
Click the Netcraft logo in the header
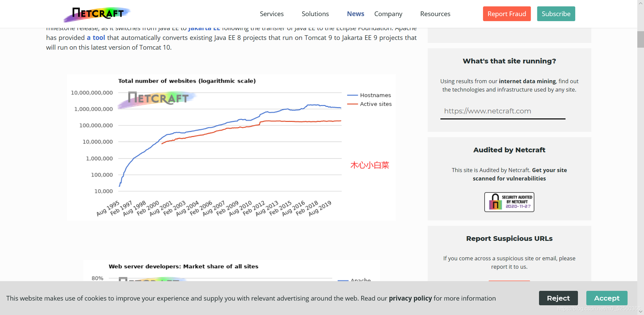pyautogui.click(x=97, y=14)
